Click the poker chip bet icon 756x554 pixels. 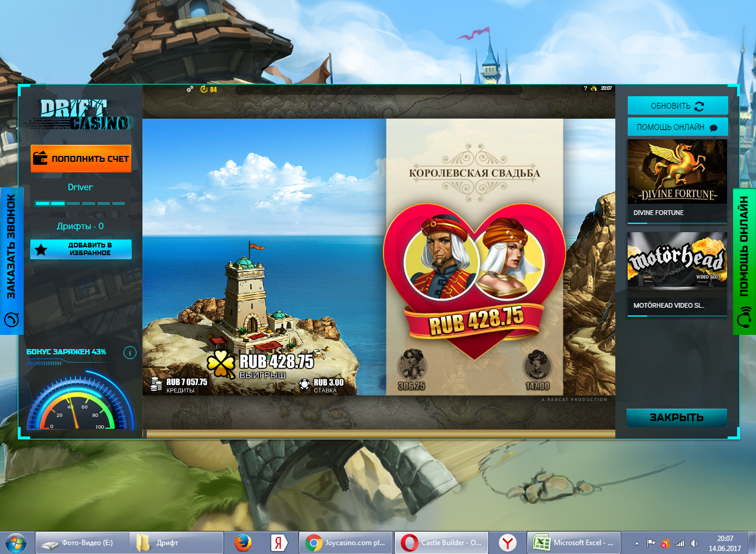304,384
